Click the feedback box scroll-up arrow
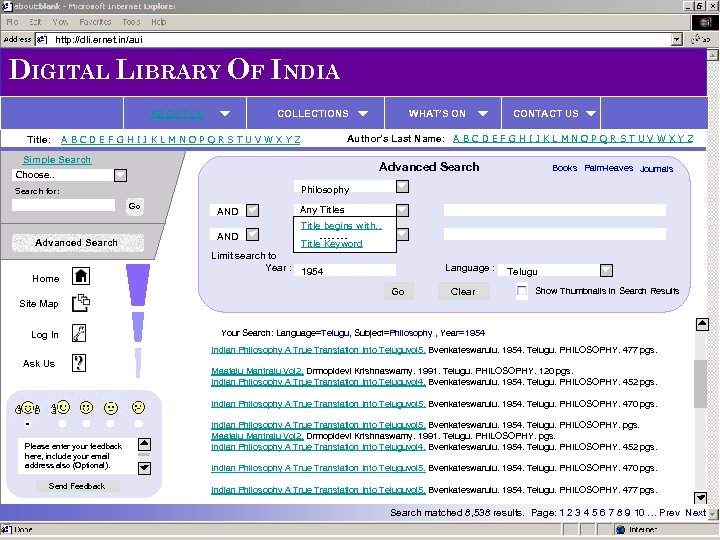This screenshot has height=540, width=720. coord(144,444)
